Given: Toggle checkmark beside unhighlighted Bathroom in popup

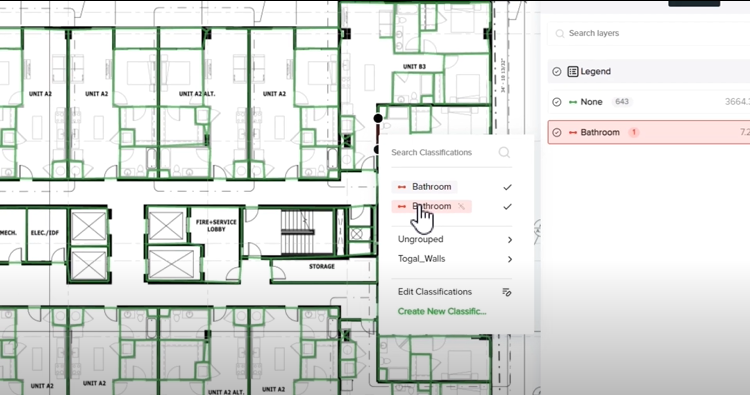Looking at the screenshot, I should (507, 187).
